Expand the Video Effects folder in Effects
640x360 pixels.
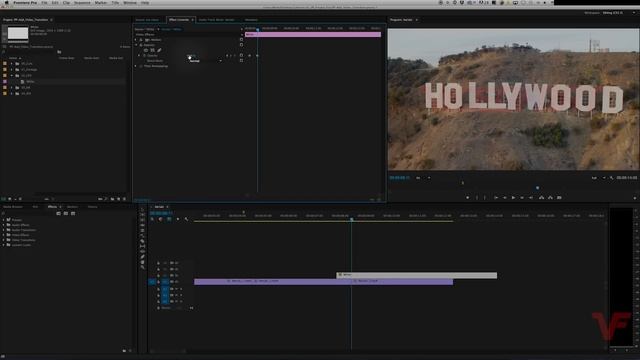pos(4,235)
